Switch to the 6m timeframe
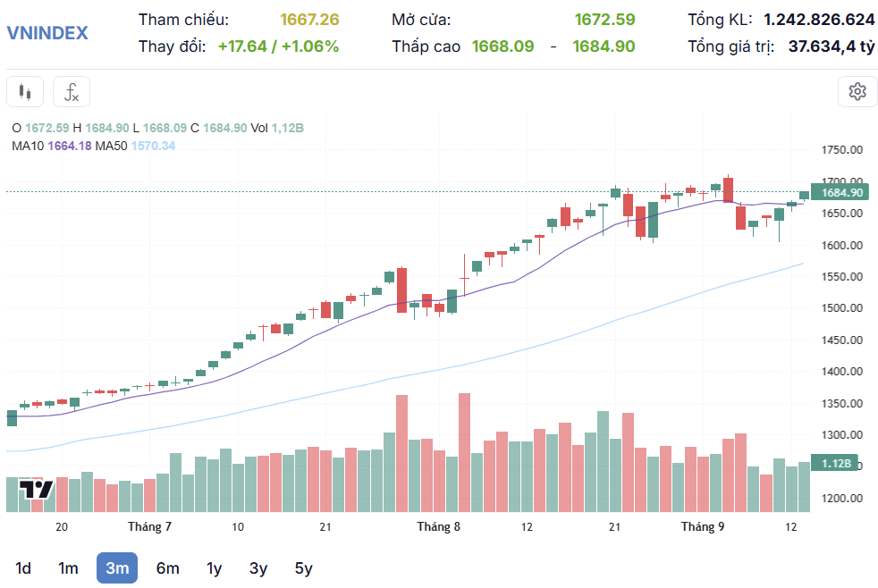Viewport: 878px width, 588px height. pos(167,568)
